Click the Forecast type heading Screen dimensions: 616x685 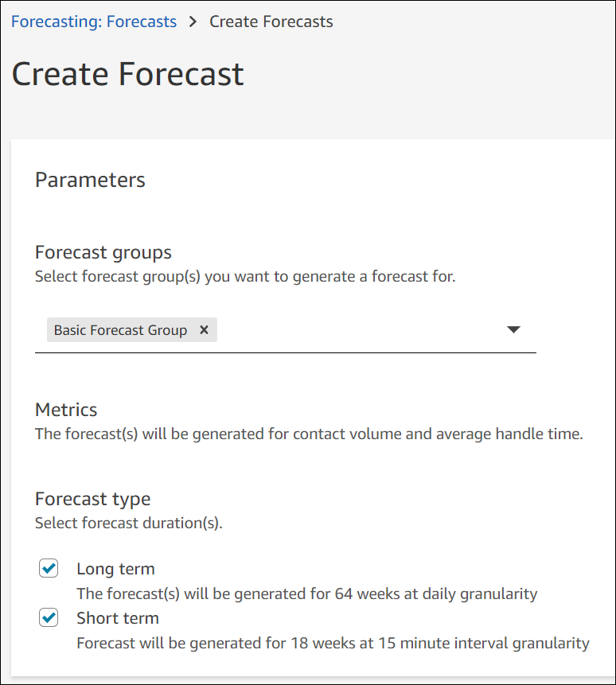[x=92, y=499]
